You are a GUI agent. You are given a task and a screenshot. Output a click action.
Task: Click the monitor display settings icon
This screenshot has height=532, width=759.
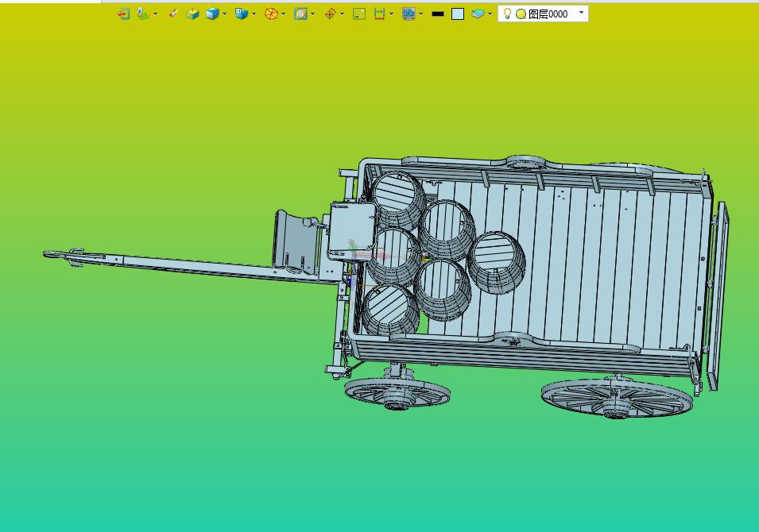pos(409,14)
